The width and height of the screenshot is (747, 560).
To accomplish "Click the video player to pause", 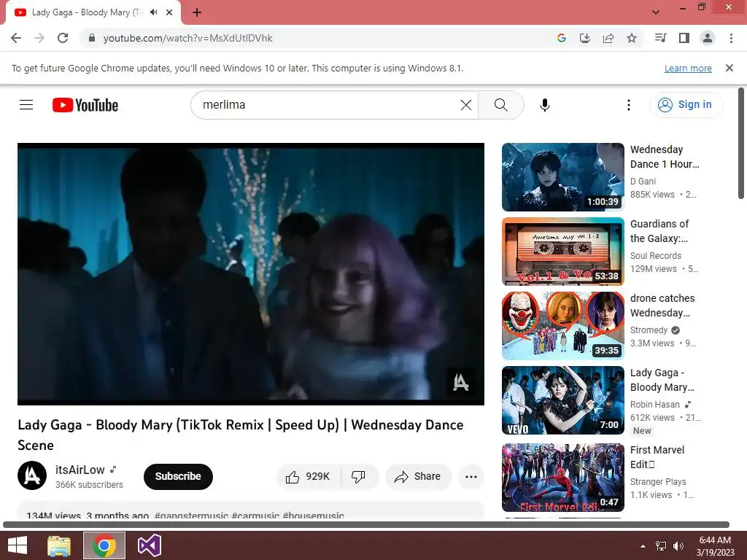I will [251, 274].
